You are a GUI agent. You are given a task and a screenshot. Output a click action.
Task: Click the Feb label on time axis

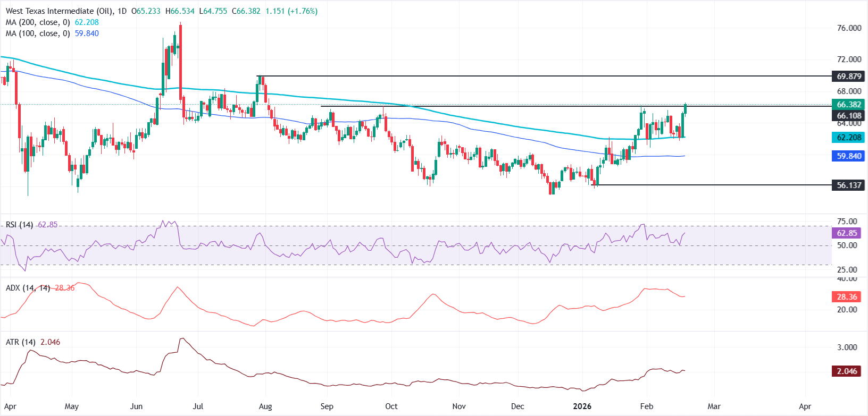646,406
